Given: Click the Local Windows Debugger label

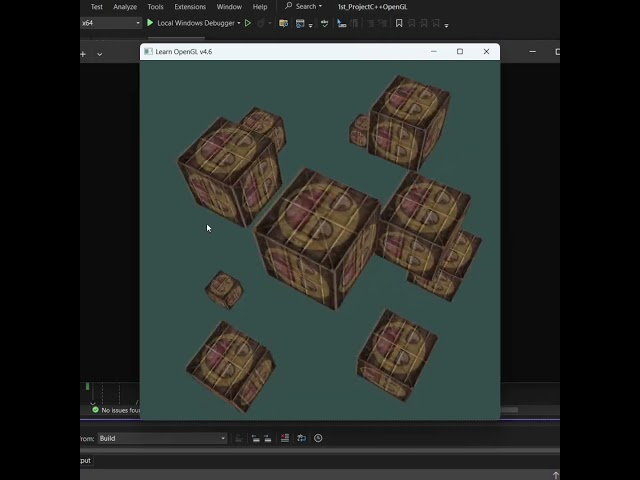Looking at the screenshot, I should 196,23.
